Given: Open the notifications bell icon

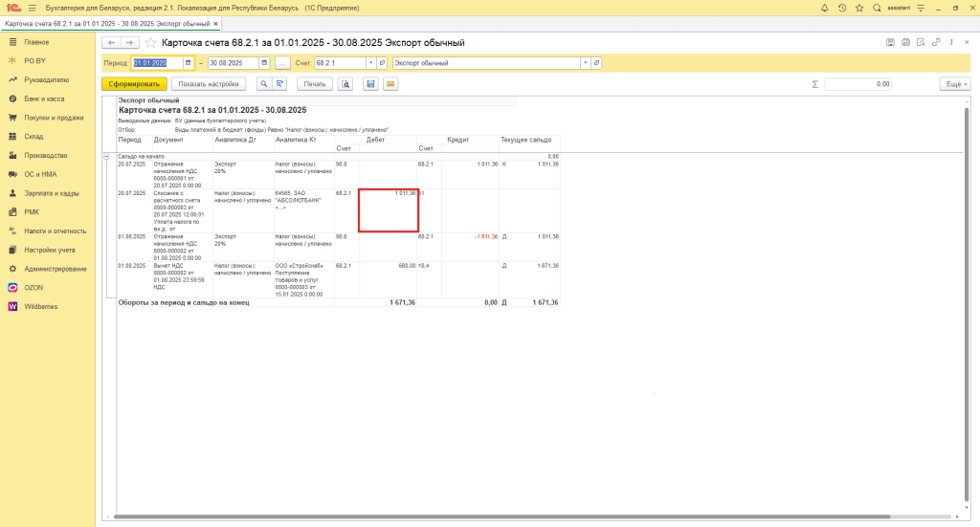Looking at the screenshot, I should pyautogui.click(x=824, y=8).
